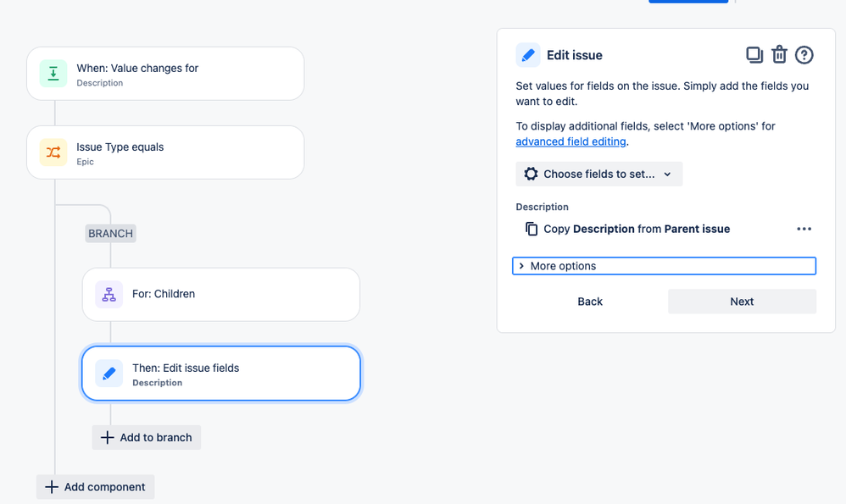The image size is (846, 504).
Task: Select the Issue Type equals condition
Action: tap(165, 152)
